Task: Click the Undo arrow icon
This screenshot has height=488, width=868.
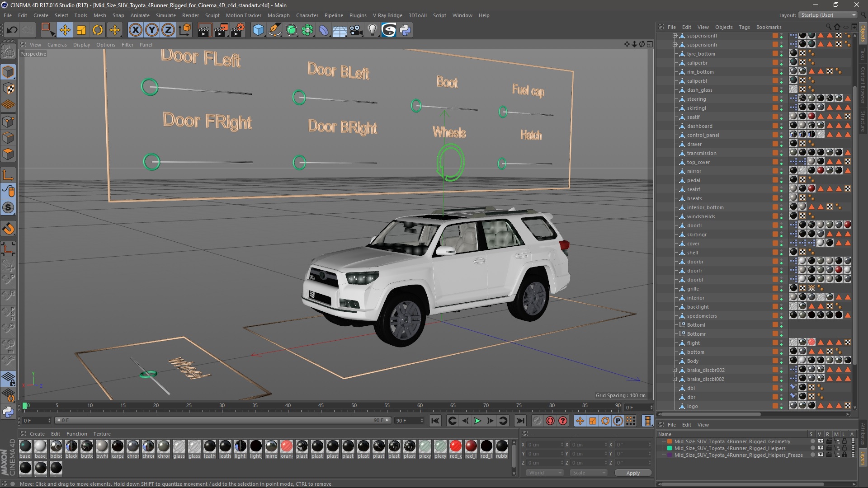Action: [x=12, y=30]
